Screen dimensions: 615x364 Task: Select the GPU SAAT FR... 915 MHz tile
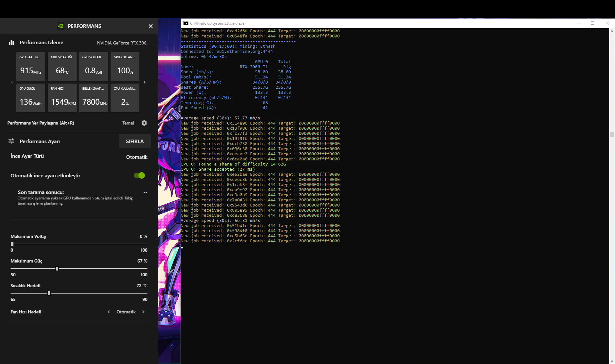30,67
